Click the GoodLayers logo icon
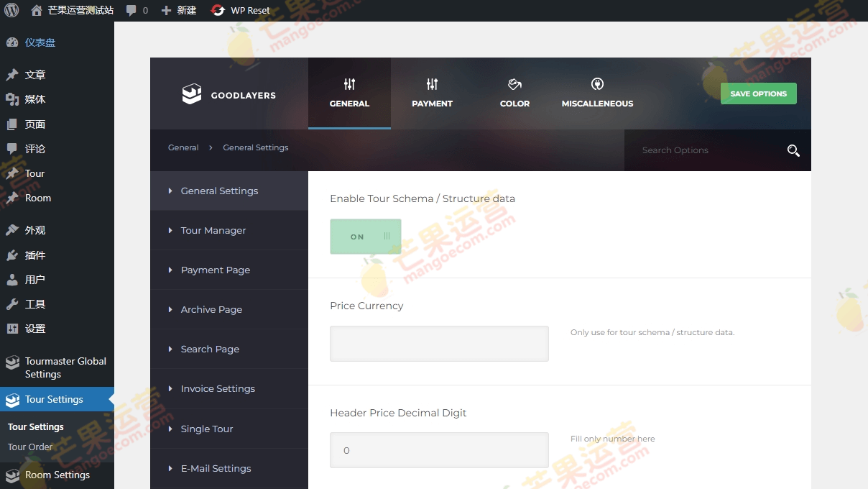 click(x=191, y=93)
